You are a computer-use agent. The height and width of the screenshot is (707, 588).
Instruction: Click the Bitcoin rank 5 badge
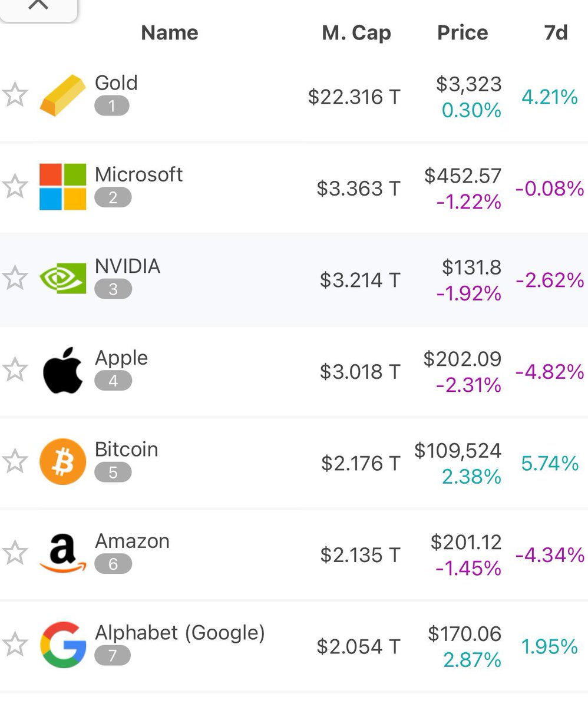pyautogui.click(x=113, y=473)
